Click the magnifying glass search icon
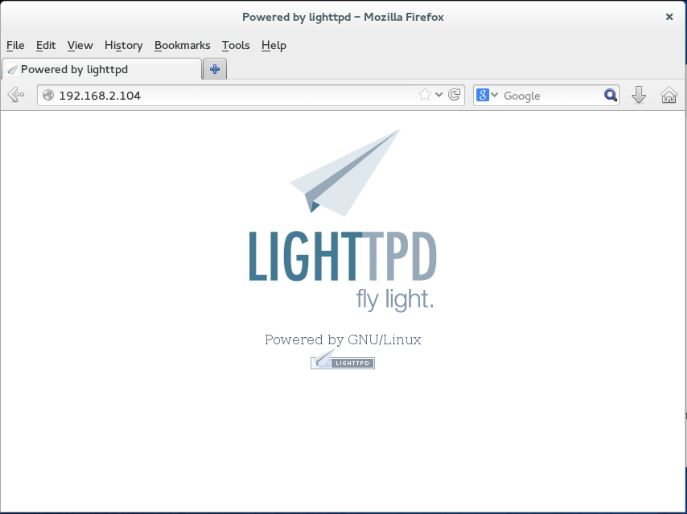 (610, 95)
